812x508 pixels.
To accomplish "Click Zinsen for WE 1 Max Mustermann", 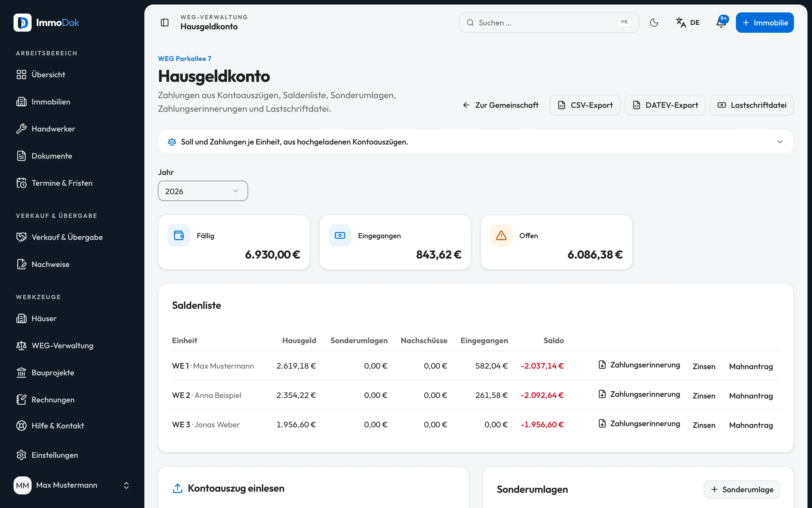I will [x=704, y=367].
